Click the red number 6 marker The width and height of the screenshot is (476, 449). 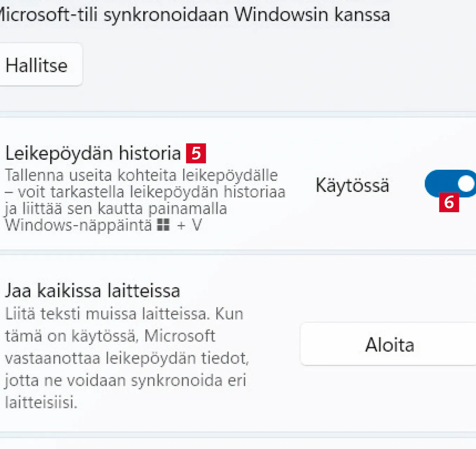[449, 202]
